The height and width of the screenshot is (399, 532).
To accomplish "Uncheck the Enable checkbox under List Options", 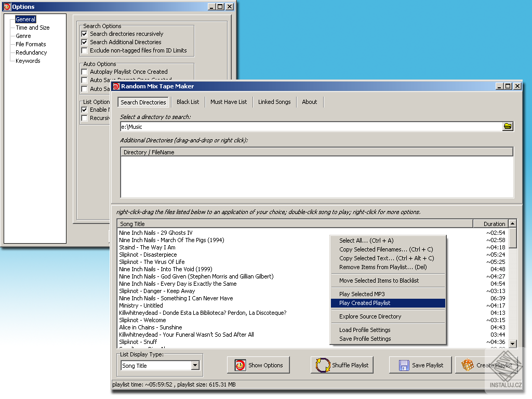I will (85, 110).
